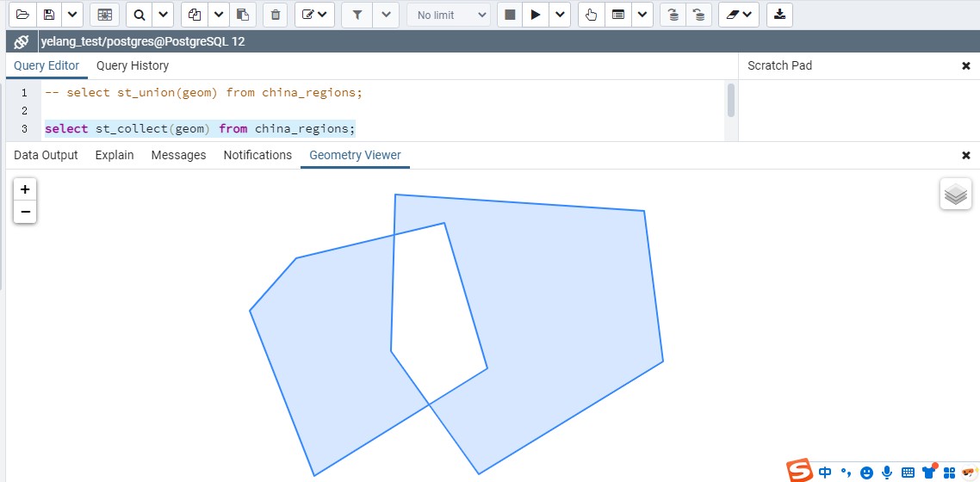Zoom in on the geometry map
Image resolution: width=980 pixels, height=482 pixels.
[25, 189]
